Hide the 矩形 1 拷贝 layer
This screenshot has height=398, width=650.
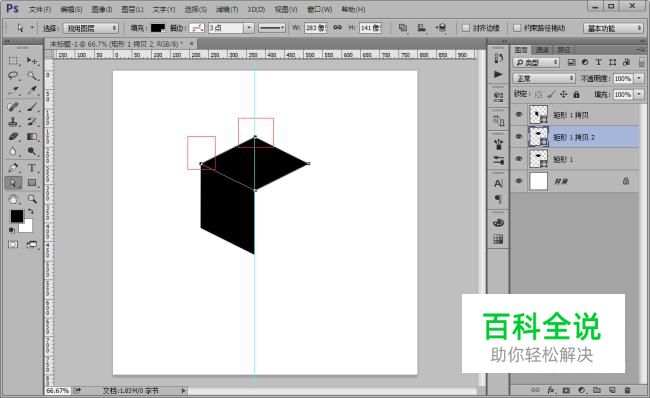[519, 114]
